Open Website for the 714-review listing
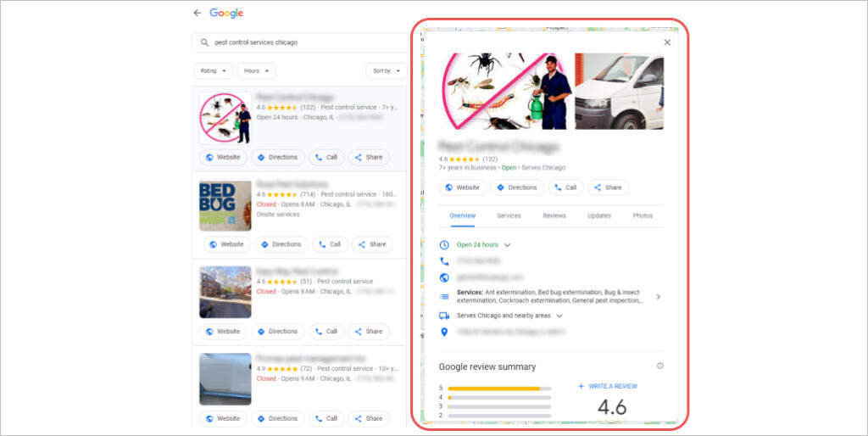 (x=227, y=244)
